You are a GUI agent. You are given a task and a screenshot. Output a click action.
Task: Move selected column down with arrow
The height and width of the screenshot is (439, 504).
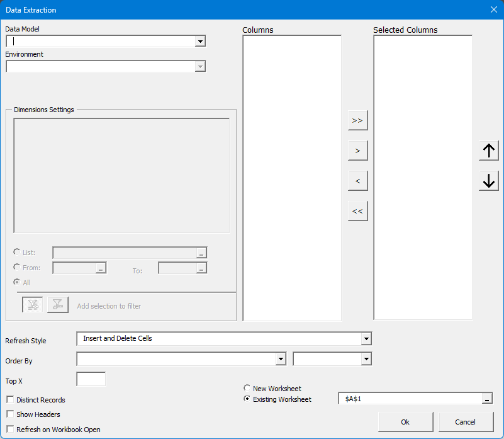[488, 181]
